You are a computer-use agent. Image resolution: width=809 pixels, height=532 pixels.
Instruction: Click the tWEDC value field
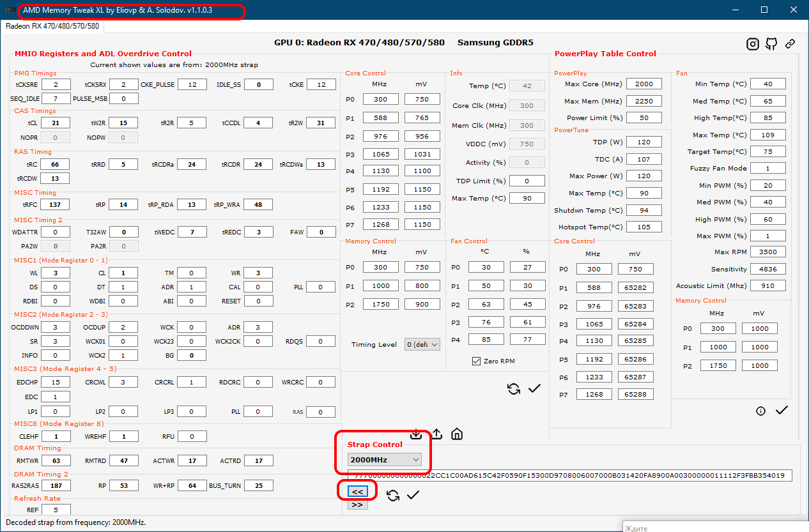[193, 232]
